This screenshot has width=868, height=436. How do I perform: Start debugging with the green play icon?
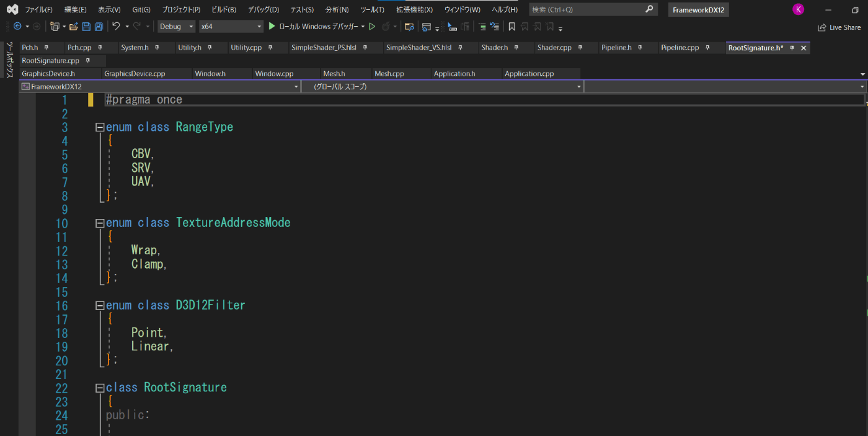(272, 27)
